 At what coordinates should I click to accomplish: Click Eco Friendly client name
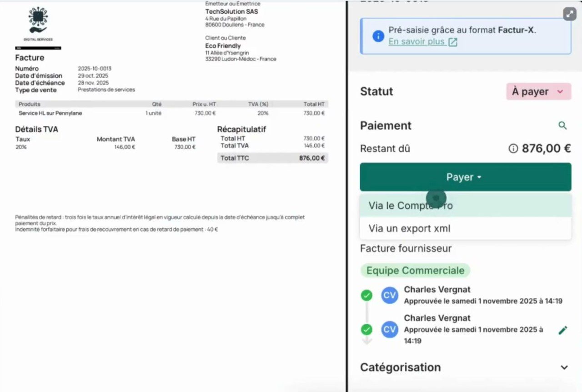[x=223, y=46]
